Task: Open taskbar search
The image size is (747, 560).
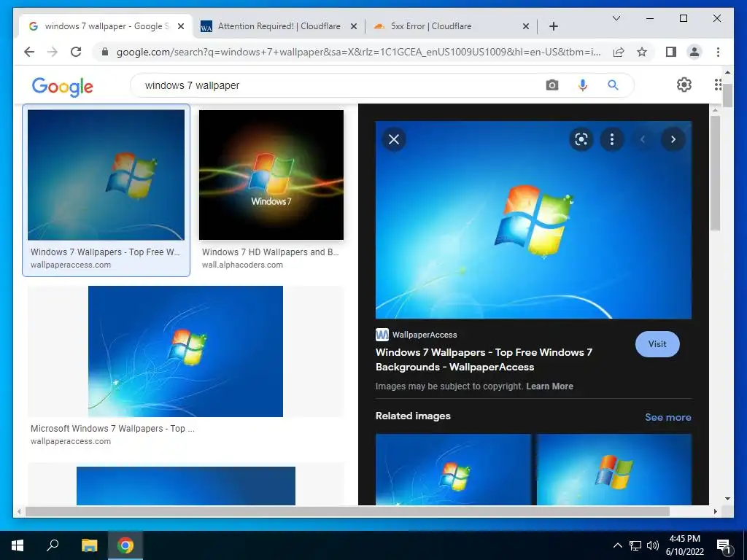Action: (53, 545)
